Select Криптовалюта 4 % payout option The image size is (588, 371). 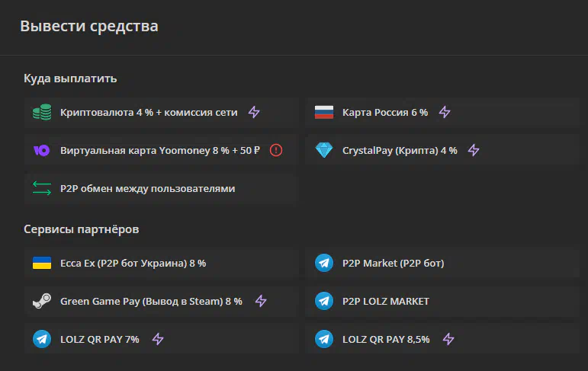160,113
